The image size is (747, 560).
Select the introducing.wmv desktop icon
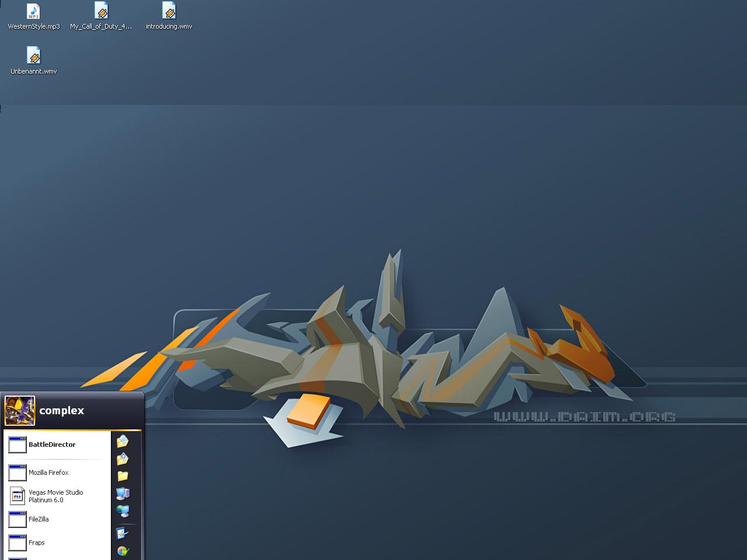coord(169,16)
